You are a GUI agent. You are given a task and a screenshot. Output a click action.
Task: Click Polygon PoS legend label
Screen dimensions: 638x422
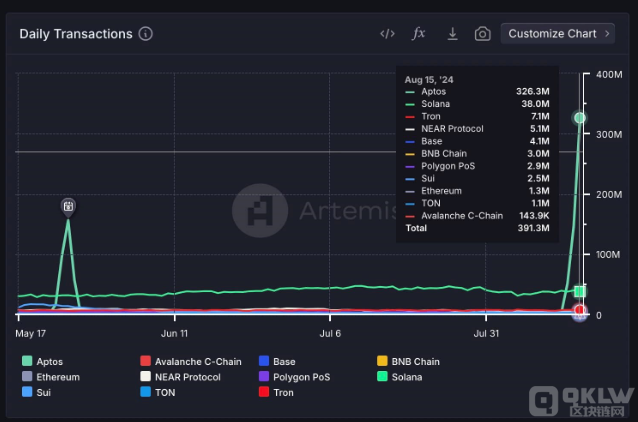(293, 377)
